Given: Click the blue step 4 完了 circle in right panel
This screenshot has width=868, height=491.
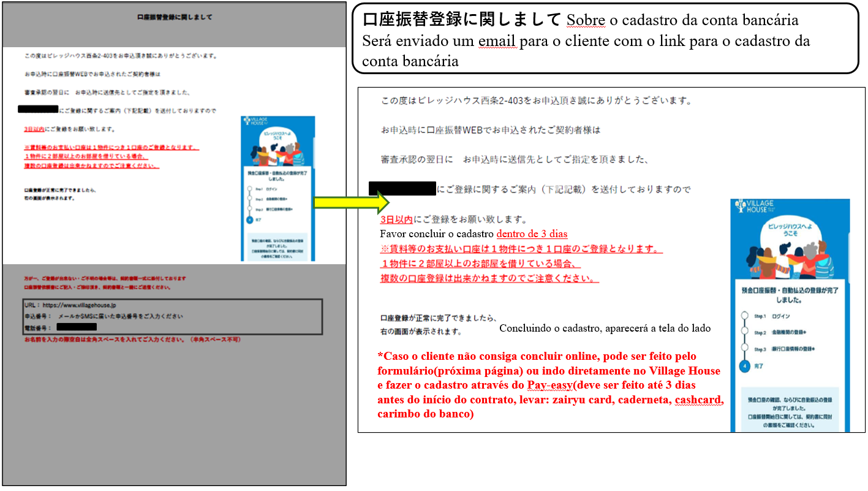Looking at the screenshot, I should tap(744, 366).
